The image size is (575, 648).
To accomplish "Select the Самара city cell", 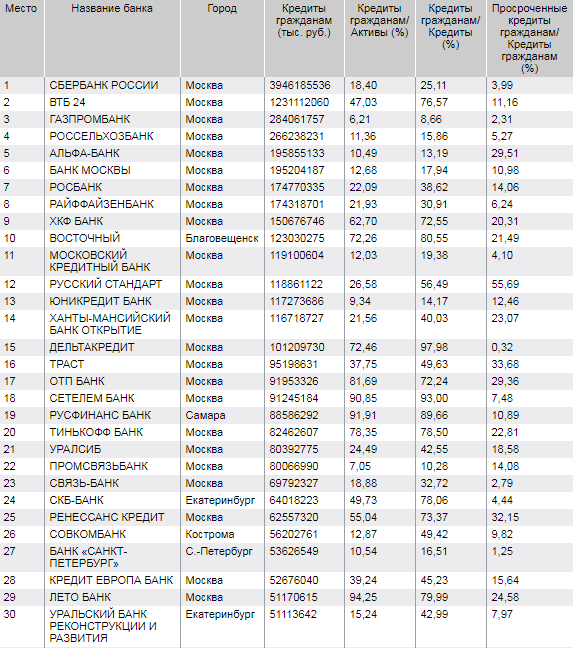I will 205,415.
